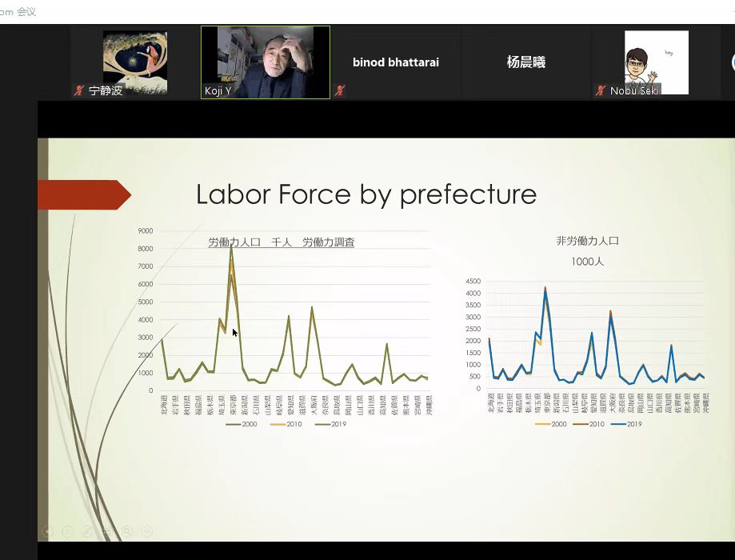Viewport: 735px width, 560px height.
Task: Click the next slide arrow in slideshow controls
Action: tap(68, 531)
